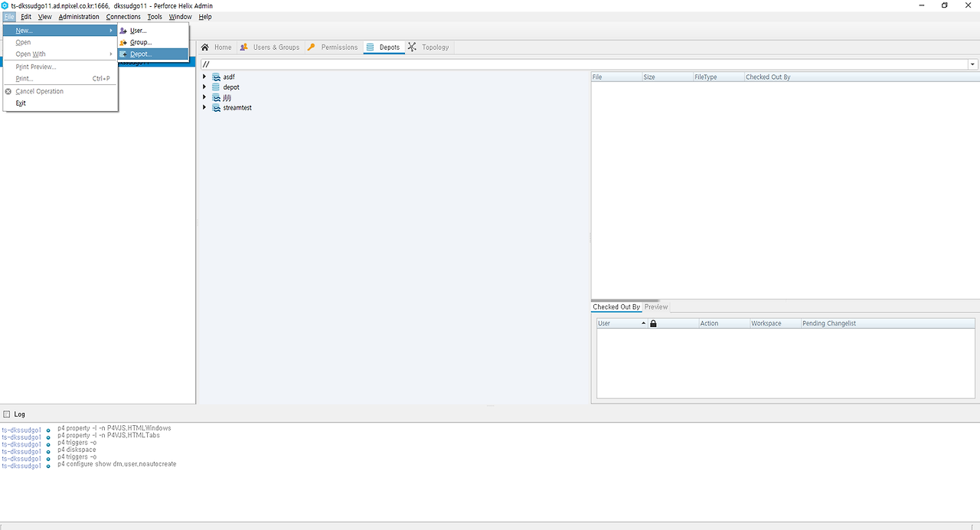Click the Users & Groups people icon
Screen dimensions: 980x530
[x=243, y=47]
